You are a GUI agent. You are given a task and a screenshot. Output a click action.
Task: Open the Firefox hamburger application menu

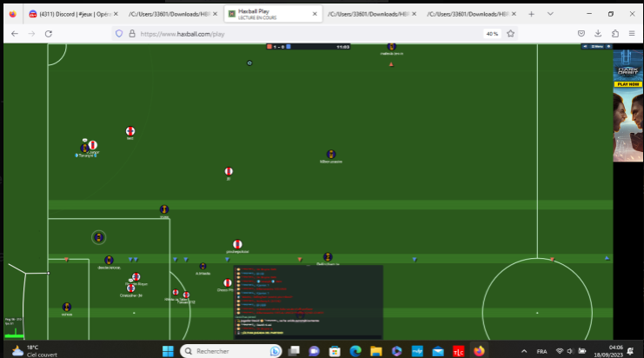[632, 33]
